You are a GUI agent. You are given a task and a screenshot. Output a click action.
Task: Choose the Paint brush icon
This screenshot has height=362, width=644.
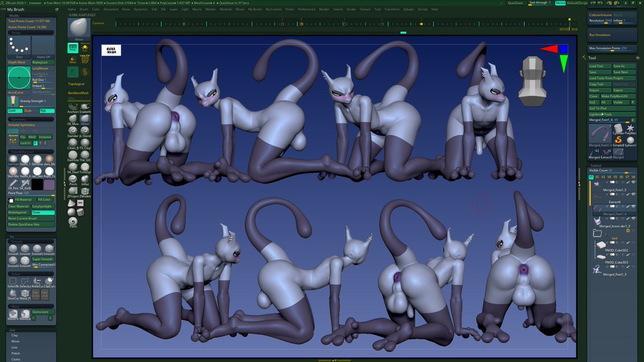click(x=73, y=221)
